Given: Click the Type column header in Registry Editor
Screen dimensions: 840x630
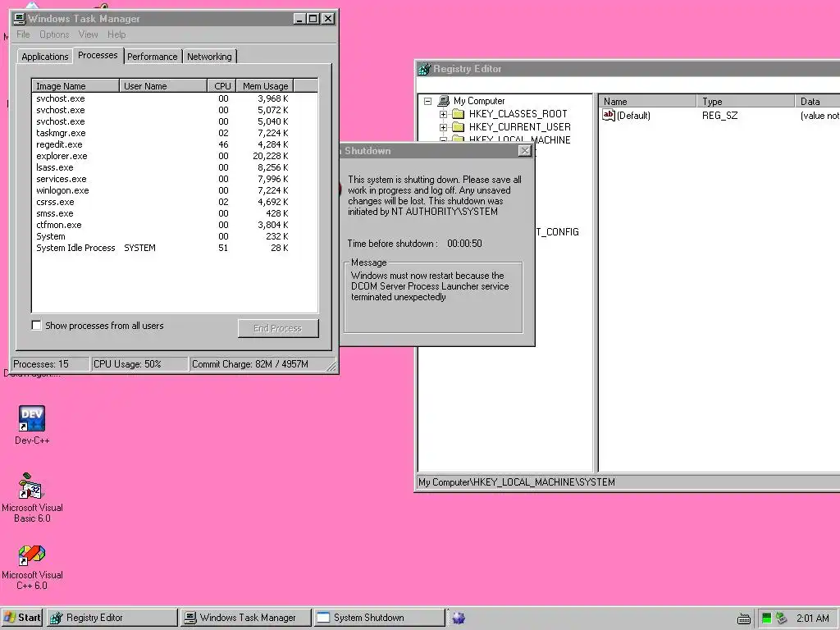Looking at the screenshot, I should tap(746, 101).
